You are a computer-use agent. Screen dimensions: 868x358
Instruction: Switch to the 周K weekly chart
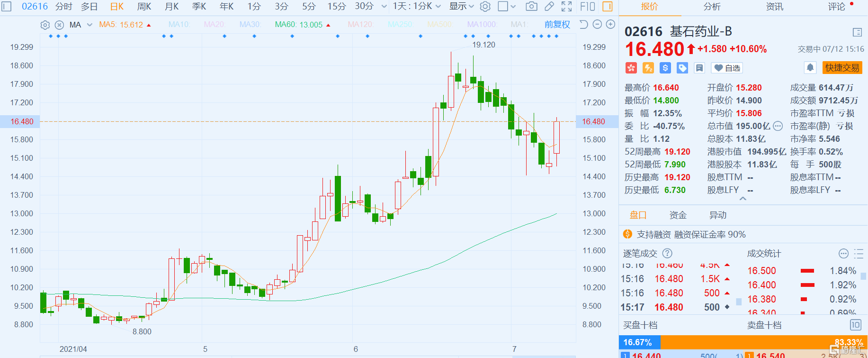click(144, 6)
